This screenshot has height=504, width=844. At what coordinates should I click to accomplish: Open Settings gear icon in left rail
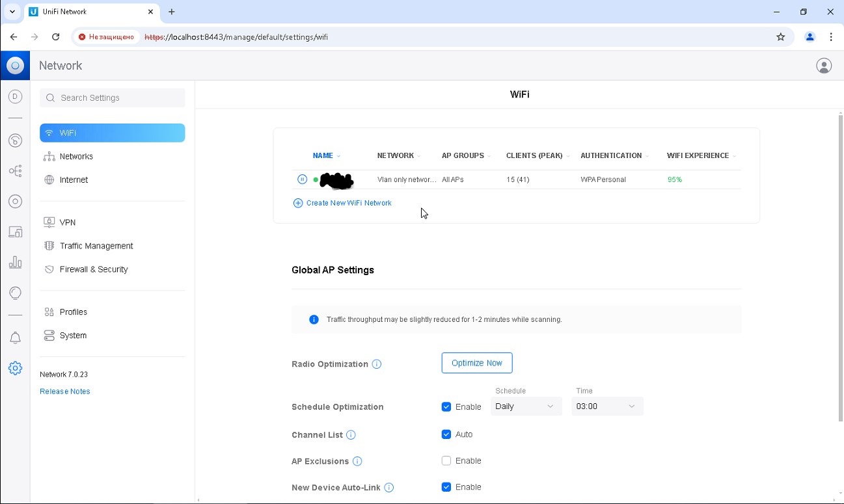[x=15, y=368]
